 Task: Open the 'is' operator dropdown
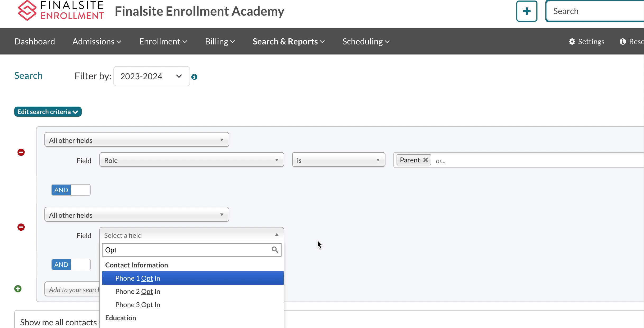(338, 160)
